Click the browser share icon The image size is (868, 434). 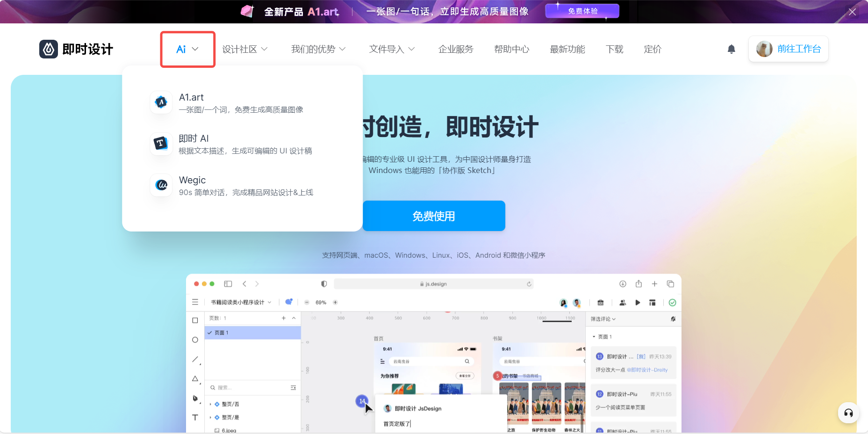coord(638,283)
